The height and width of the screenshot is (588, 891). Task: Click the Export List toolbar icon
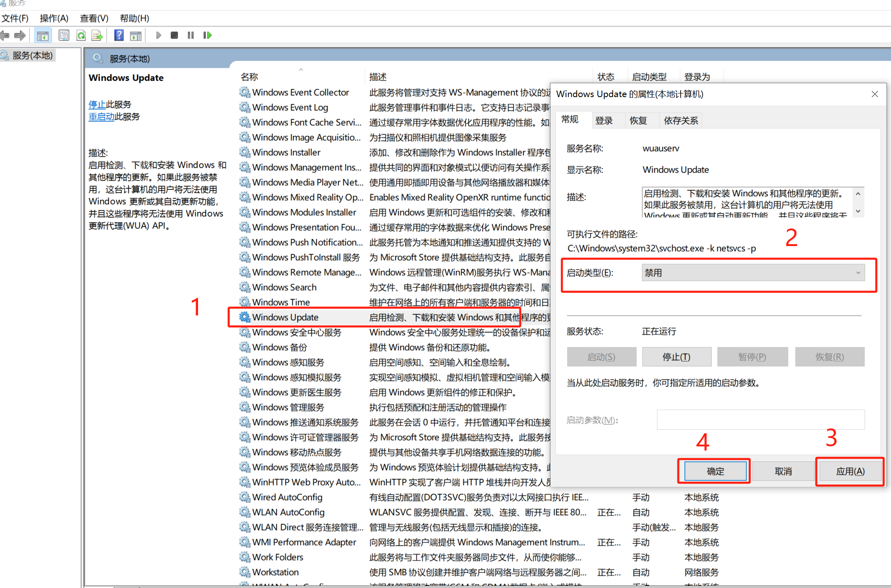point(97,36)
